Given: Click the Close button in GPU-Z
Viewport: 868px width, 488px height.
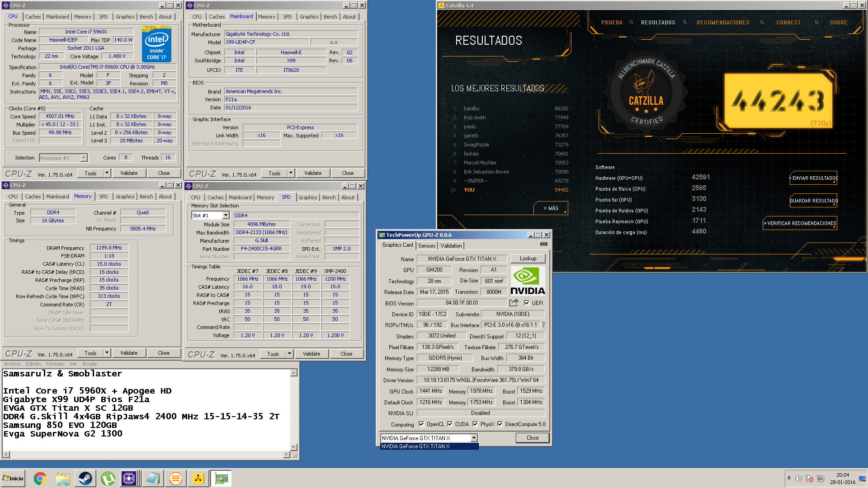Looking at the screenshot, I should (x=533, y=438).
